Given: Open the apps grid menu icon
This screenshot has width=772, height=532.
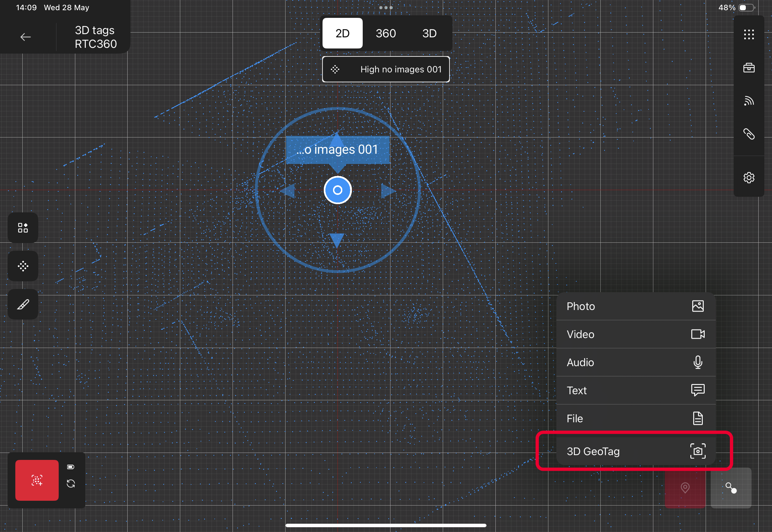Looking at the screenshot, I should 749,34.
